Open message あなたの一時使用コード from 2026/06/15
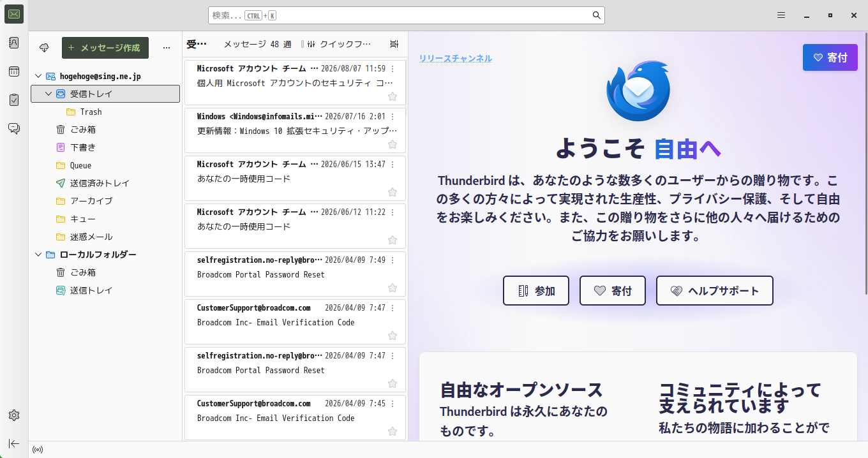868x458 pixels. (295, 178)
